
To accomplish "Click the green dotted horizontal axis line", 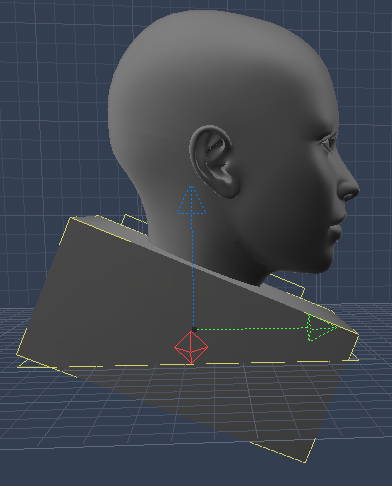I will [251, 329].
